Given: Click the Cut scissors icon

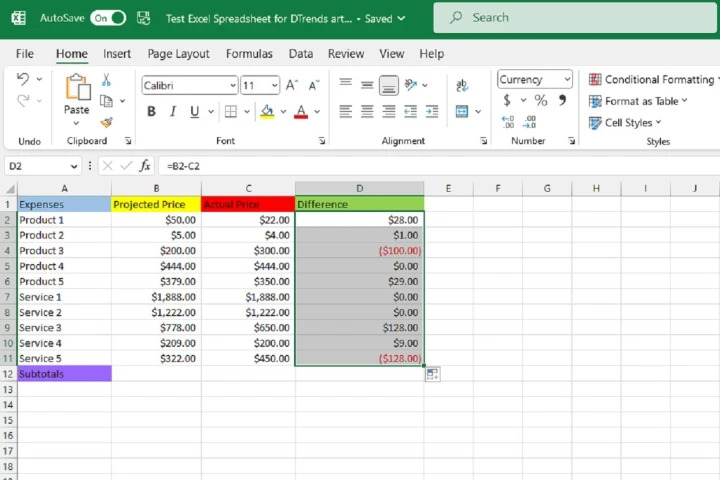Looking at the screenshot, I should (107, 80).
